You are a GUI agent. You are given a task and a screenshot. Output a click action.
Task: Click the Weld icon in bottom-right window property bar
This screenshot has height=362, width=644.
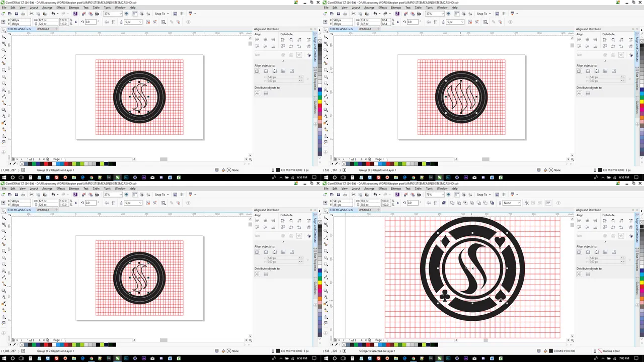[452, 203]
